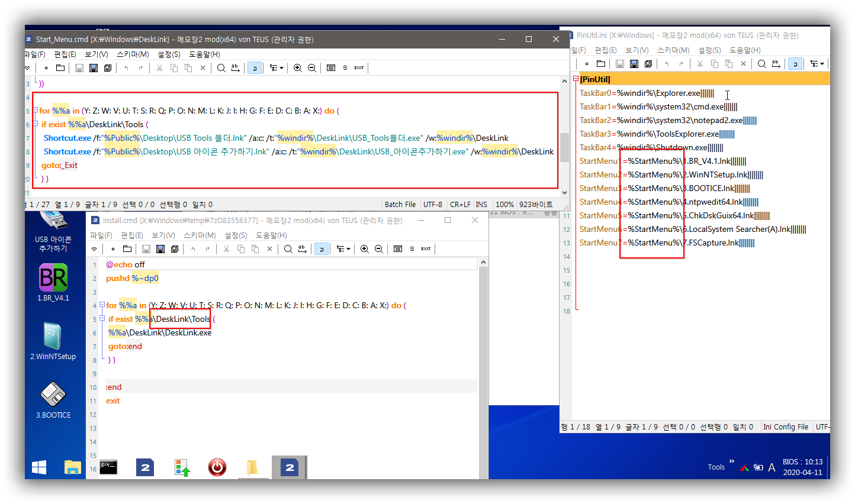The image size is (855, 504).
Task: Click 2.WinNTSetup desktop shortcut
Action: (x=53, y=341)
